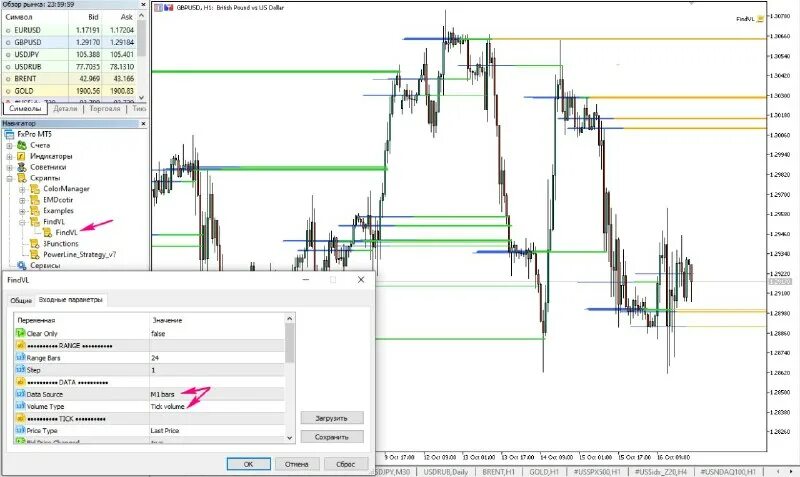Click the Советники expert advisors icon
Image resolution: width=800 pixels, height=477 pixels.
21,167
